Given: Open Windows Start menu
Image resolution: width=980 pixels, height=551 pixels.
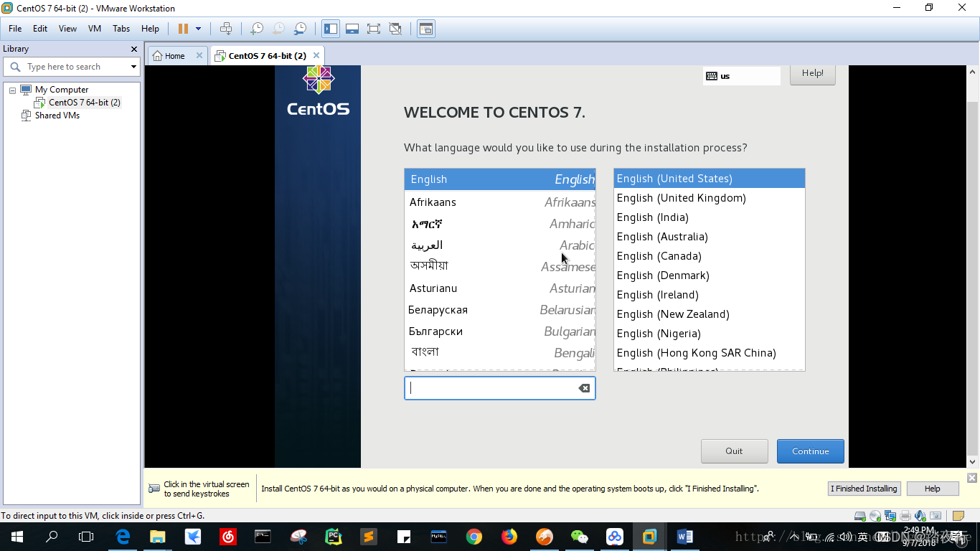Looking at the screenshot, I should coord(17,537).
